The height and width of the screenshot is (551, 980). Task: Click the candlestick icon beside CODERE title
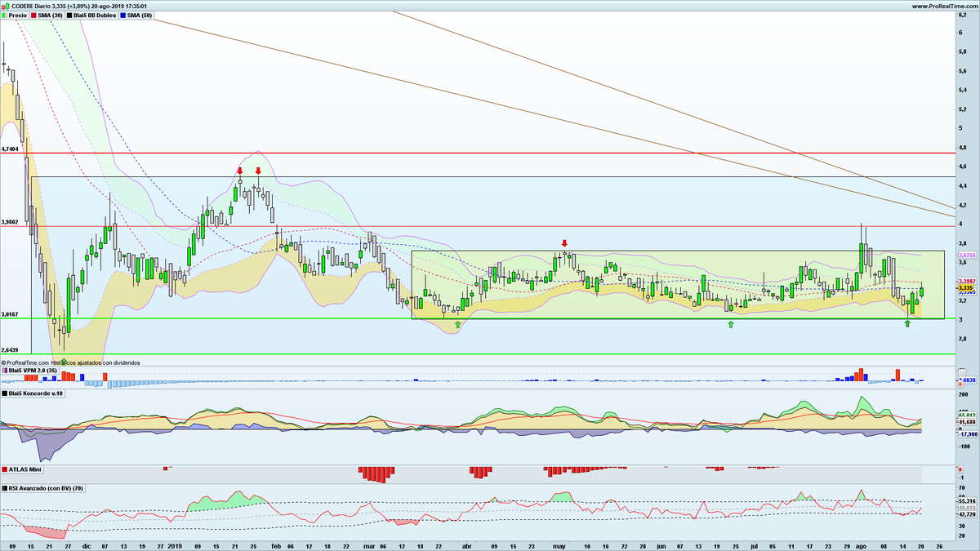click(6, 6)
